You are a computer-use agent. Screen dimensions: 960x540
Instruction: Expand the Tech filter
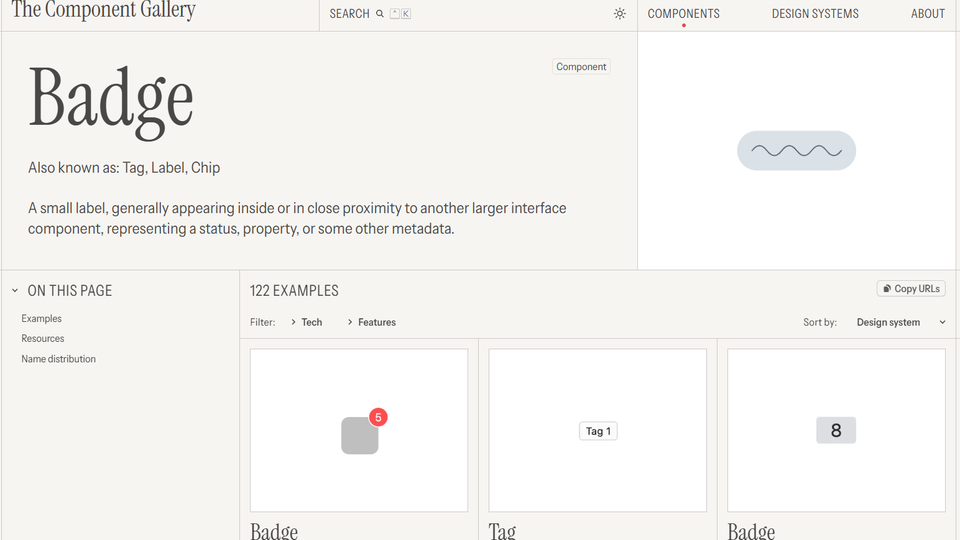point(306,322)
